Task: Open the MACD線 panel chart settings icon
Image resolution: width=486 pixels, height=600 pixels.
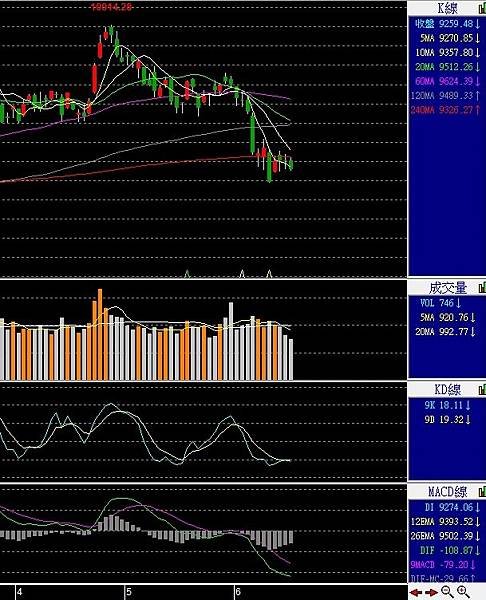Action: (x=482, y=491)
